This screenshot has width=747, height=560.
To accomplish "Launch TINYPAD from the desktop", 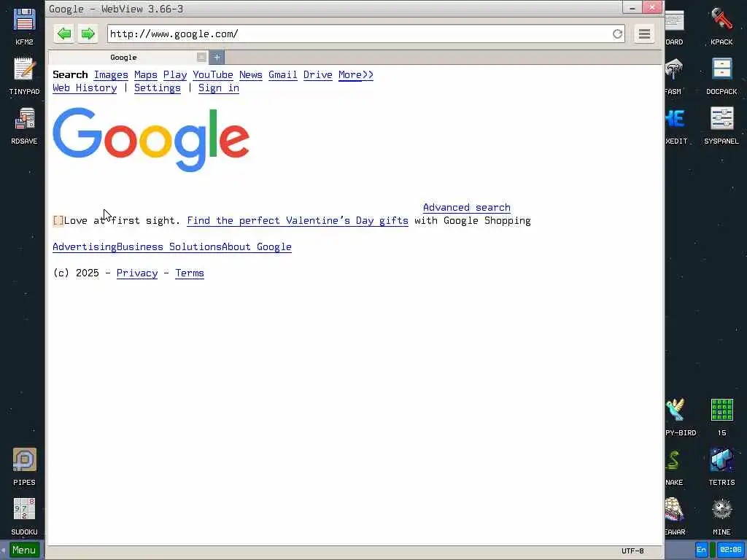I will click(24, 76).
